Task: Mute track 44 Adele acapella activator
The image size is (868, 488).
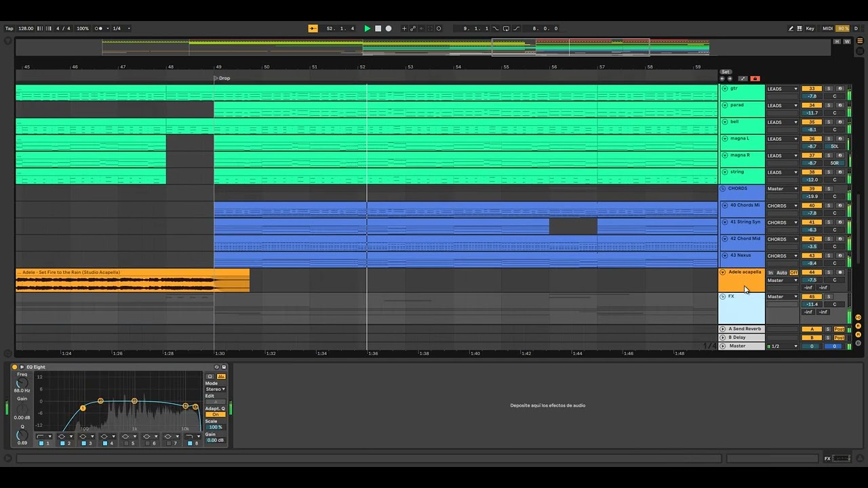Action: (x=812, y=272)
